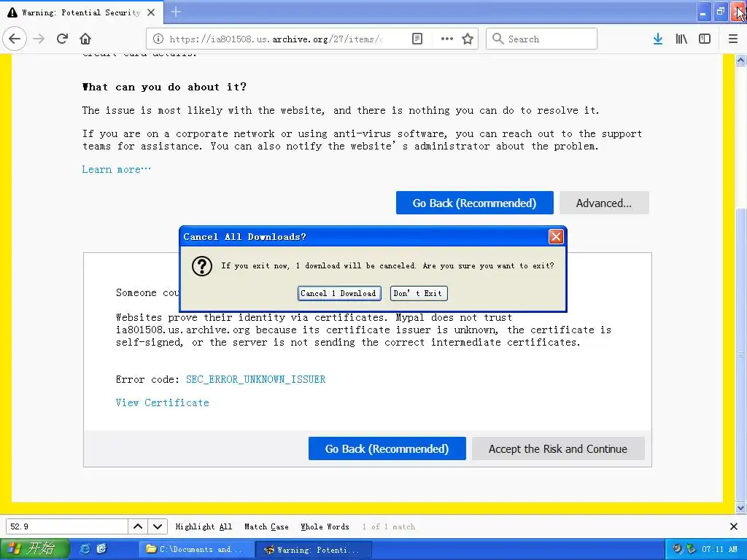Click the forward navigation arrow
747x560 pixels.
[39, 39]
